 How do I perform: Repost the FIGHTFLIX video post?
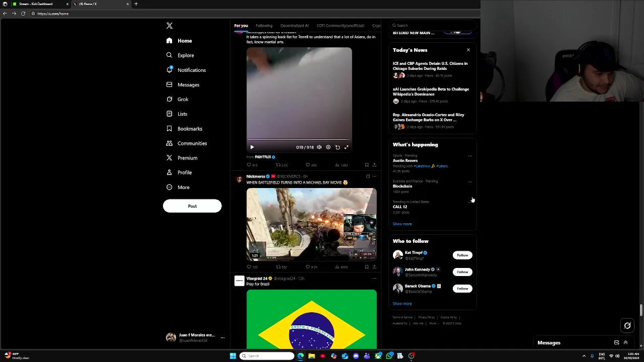coord(282,165)
